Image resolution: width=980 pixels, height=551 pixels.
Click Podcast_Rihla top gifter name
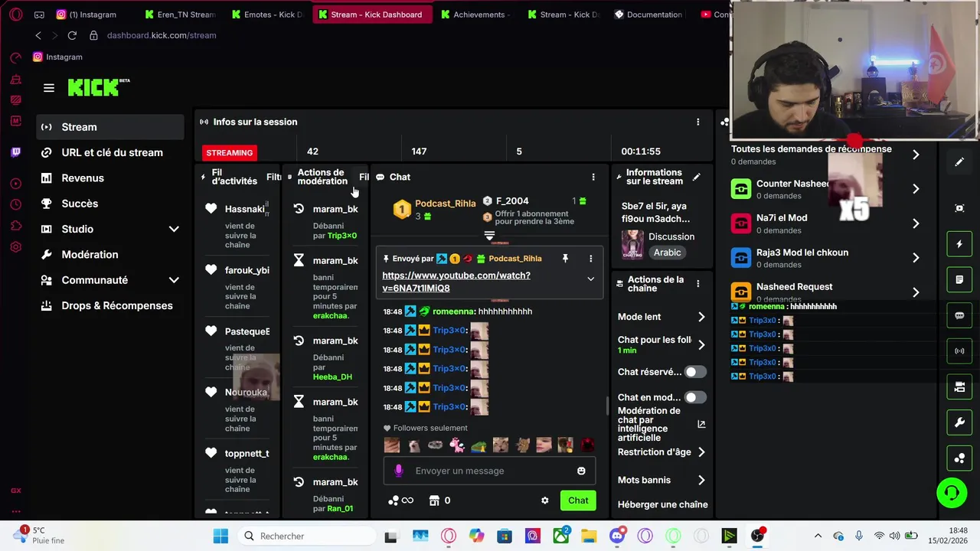coord(445,204)
